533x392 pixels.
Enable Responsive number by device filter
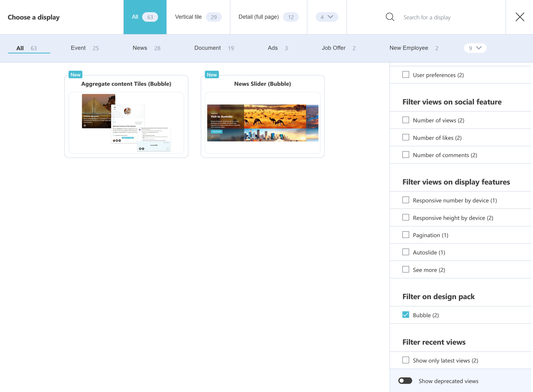point(406,200)
